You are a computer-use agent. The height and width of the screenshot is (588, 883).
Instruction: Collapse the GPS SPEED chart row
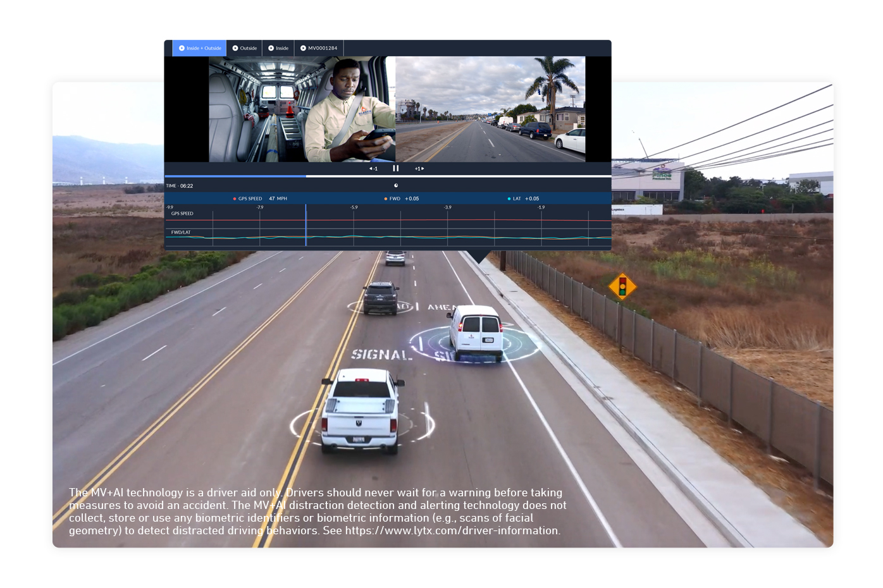[183, 214]
